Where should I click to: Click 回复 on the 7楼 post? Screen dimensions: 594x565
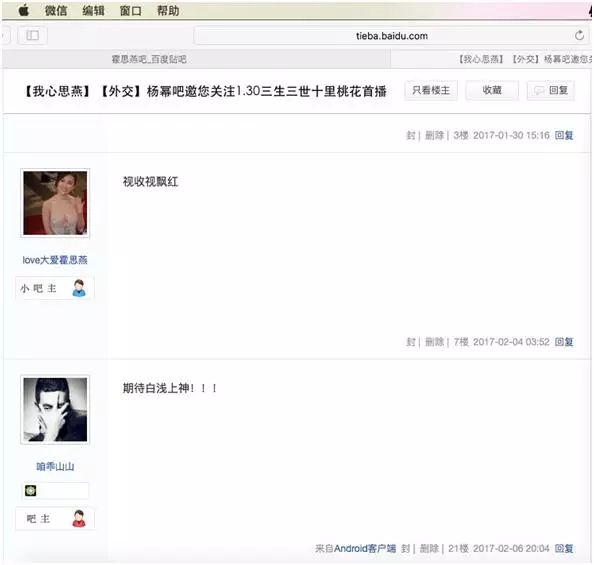[564, 342]
